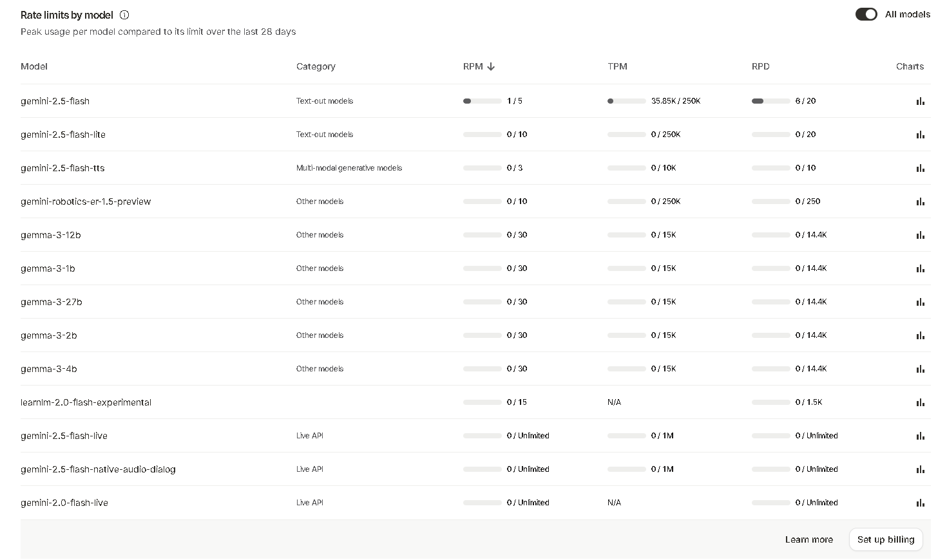947x560 pixels.
Task: Select the gemma-3-1b model name
Action: (x=48, y=268)
